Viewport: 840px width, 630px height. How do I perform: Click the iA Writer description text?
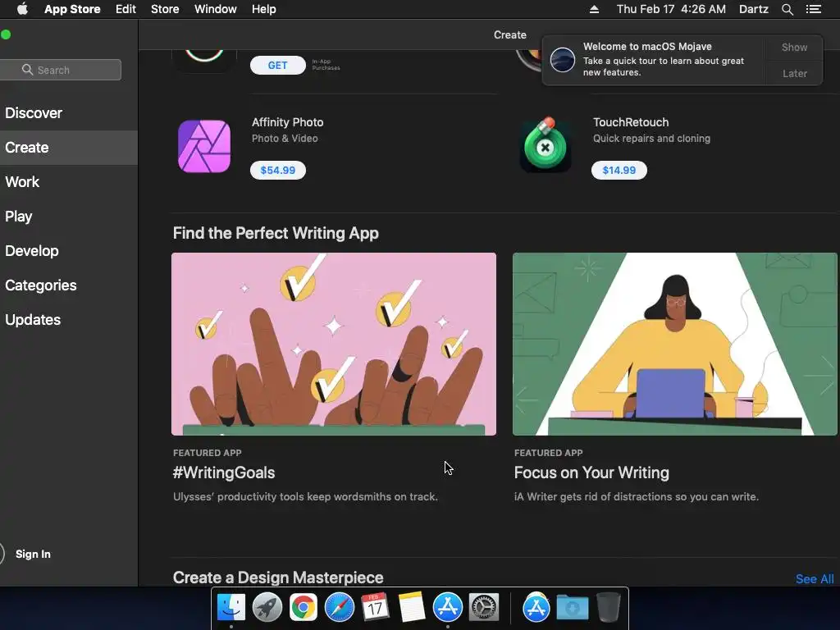[x=637, y=496]
